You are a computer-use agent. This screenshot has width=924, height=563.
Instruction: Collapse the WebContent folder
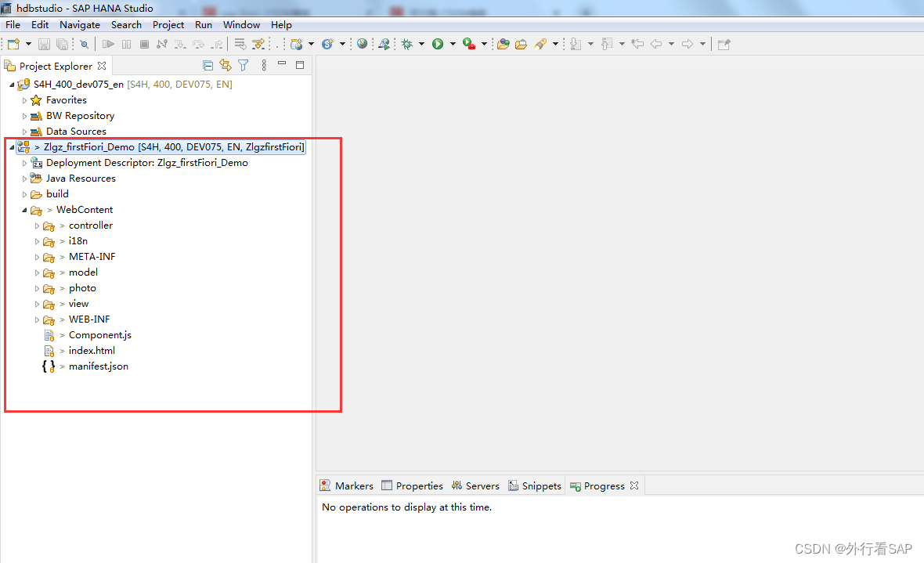[24, 210]
